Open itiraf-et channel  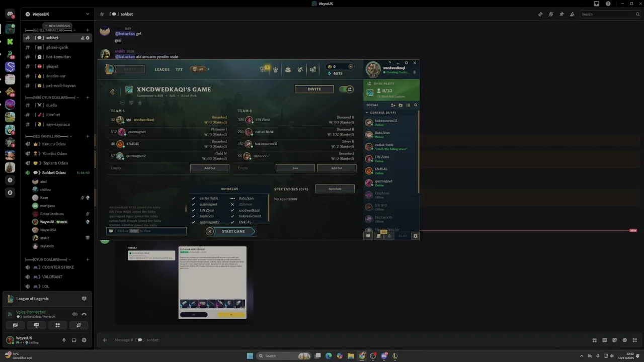57,115
